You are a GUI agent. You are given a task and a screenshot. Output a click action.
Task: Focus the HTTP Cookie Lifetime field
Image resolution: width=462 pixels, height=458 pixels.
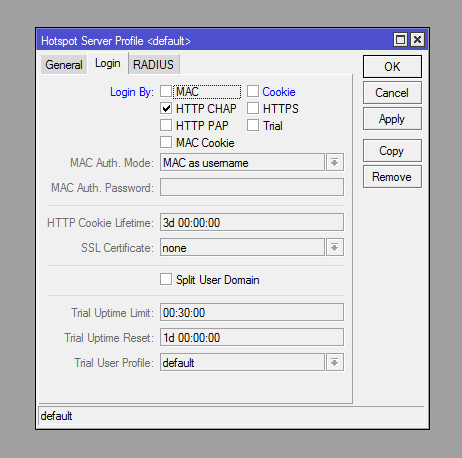(252, 222)
